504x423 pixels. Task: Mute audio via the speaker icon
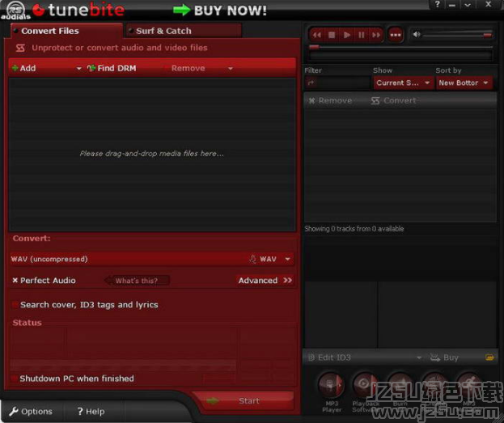417,35
